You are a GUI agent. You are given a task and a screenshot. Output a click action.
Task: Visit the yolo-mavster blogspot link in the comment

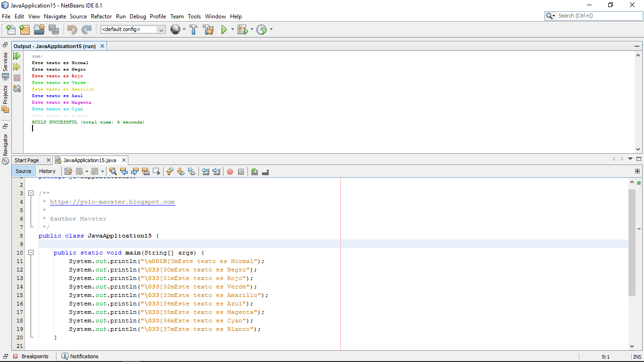[x=112, y=201]
